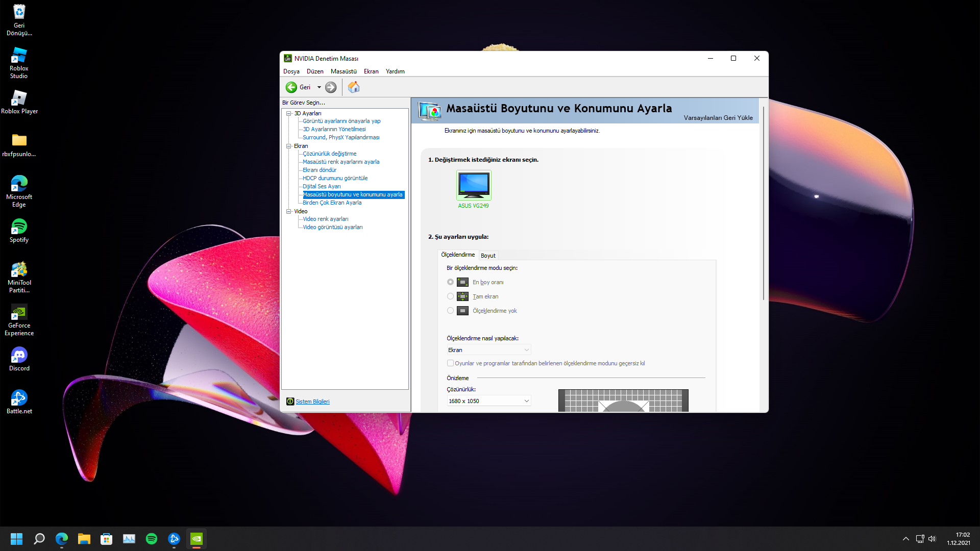Select 'Çözünürlük değiştirme' in task tree

(x=329, y=154)
